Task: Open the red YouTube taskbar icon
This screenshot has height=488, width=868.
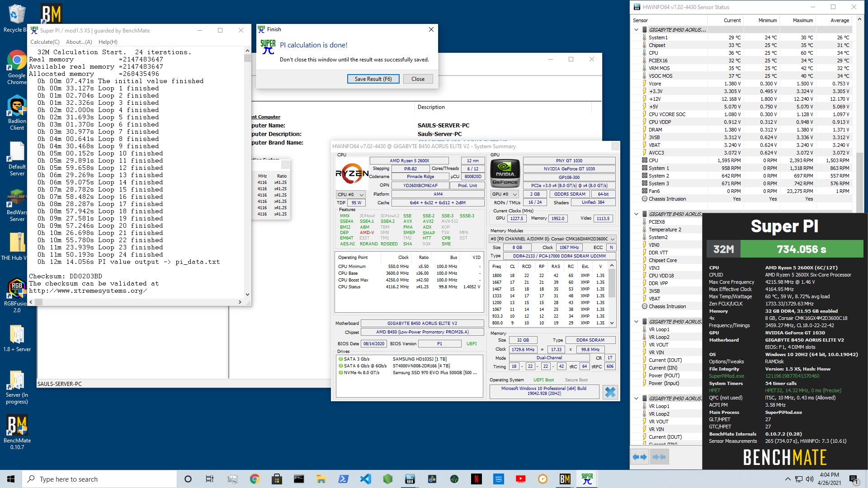Action: 520,479
